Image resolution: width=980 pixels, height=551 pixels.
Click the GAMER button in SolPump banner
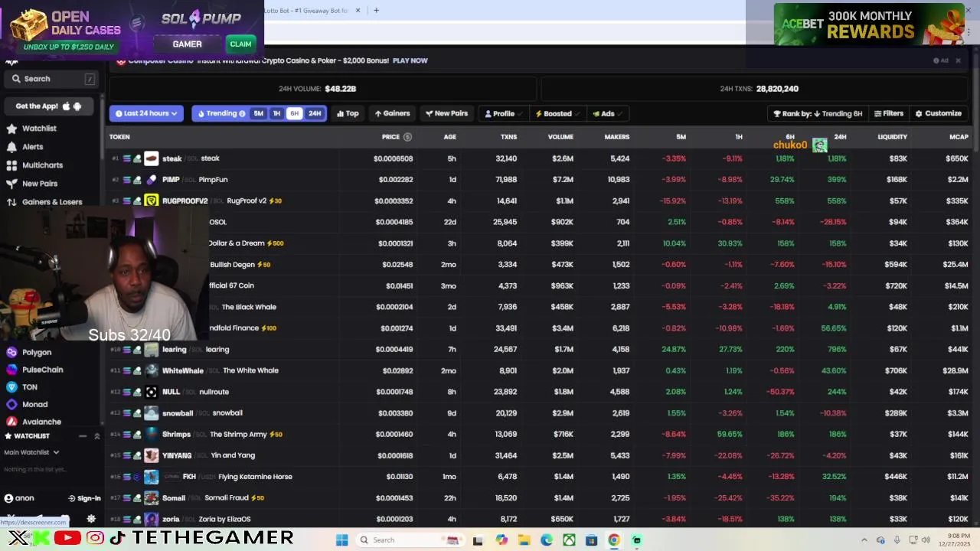(187, 44)
